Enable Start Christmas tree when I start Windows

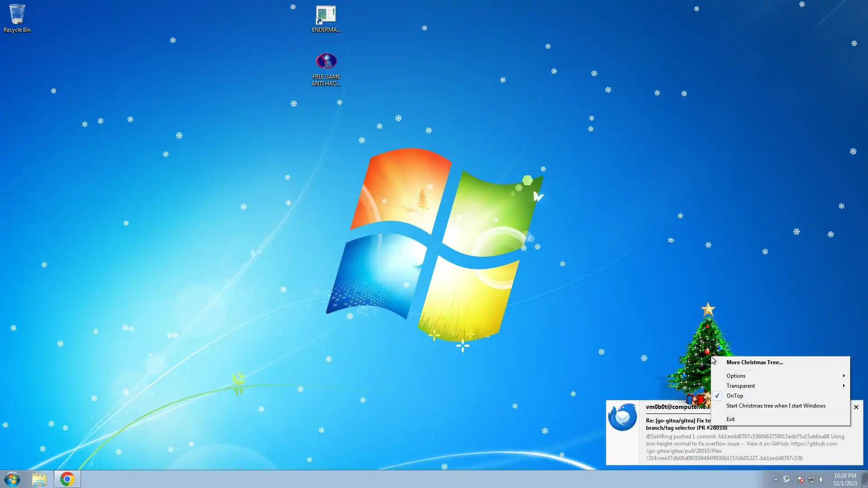(776, 406)
